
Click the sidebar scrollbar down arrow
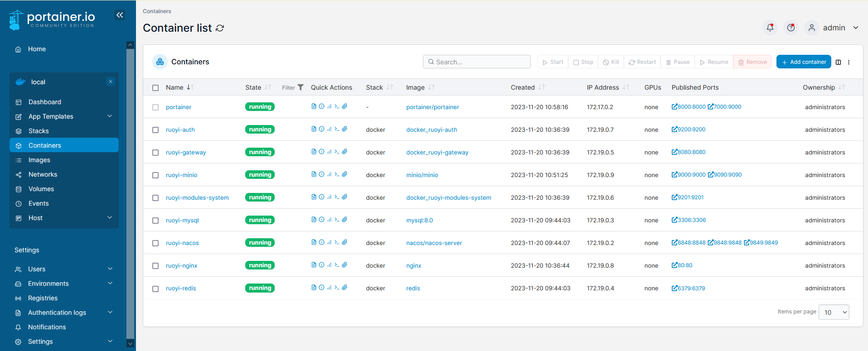(x=130, y=344)
